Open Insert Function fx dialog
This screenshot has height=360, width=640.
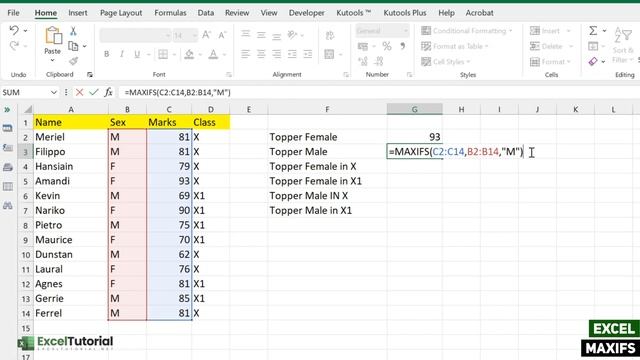[x=108, y=92]
